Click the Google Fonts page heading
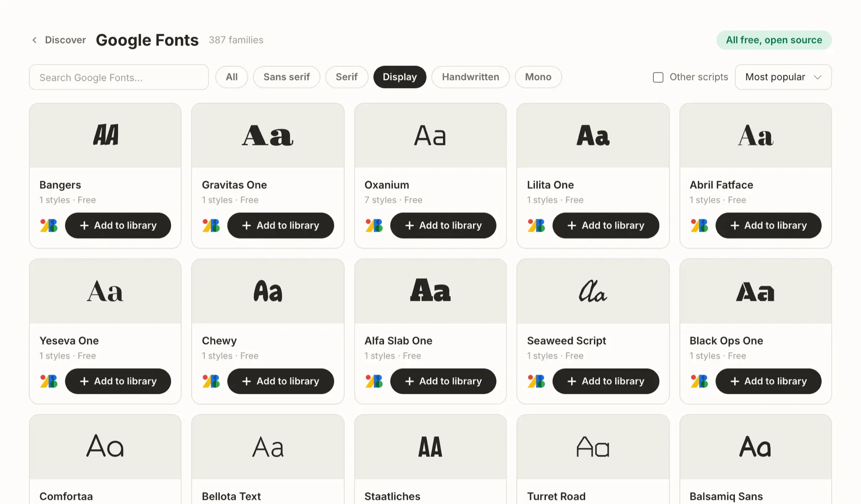Image resolution: width=861 pixels, height=504 pixels. point(147,40)
